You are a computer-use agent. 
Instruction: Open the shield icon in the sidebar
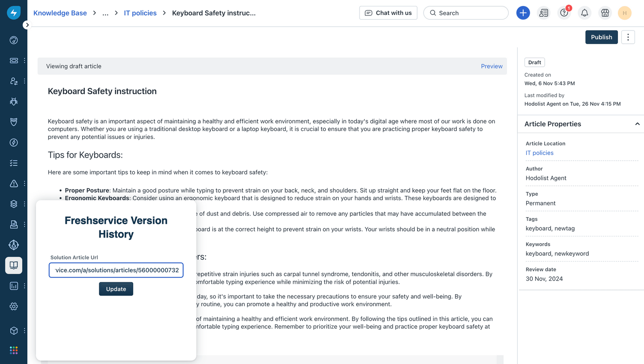click(14, 122)
